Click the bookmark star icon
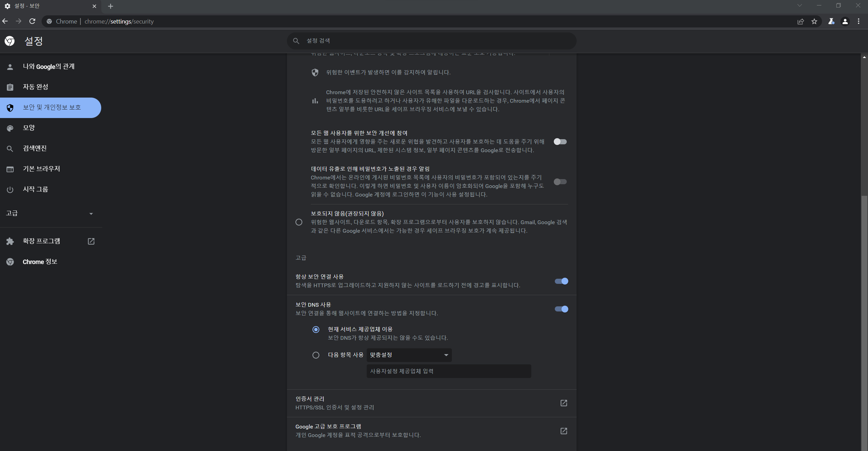This screenshot has height=451, width=868. [x=814, y=21]
